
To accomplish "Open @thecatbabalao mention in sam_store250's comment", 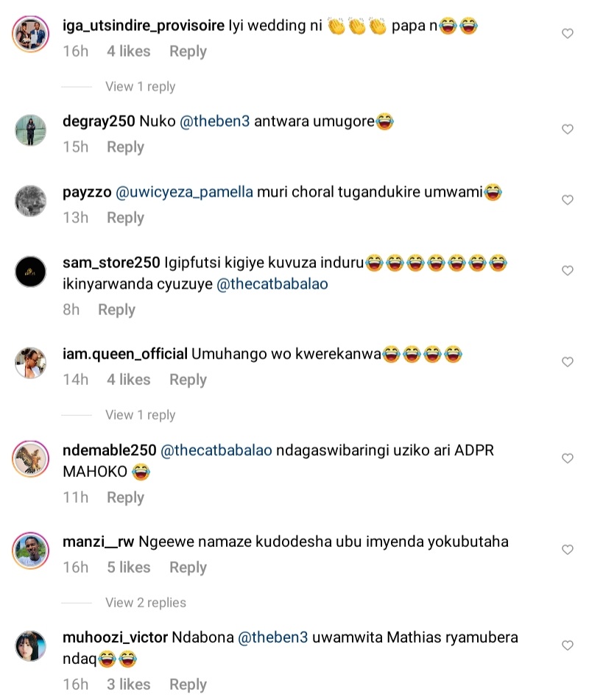I will point(272,284).
